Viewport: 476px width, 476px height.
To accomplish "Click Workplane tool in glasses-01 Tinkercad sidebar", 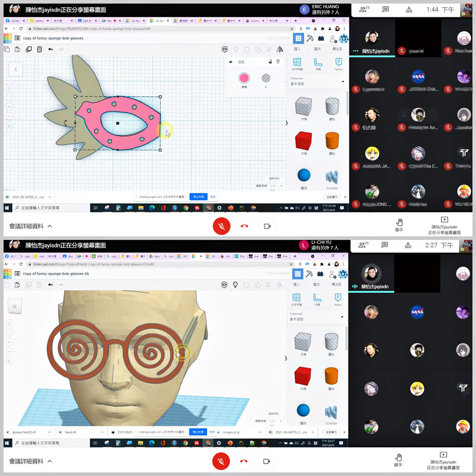I will pos(296,299).
